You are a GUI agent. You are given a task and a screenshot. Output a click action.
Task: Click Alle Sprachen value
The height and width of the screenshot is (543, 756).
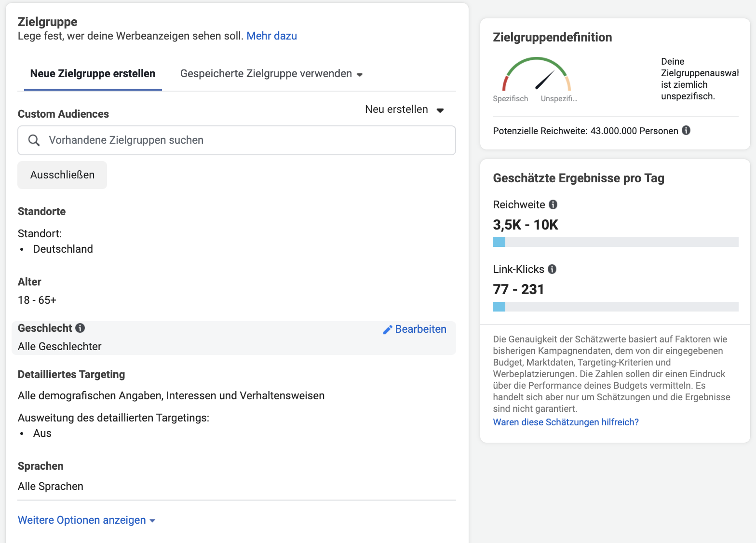click(51, 487)
